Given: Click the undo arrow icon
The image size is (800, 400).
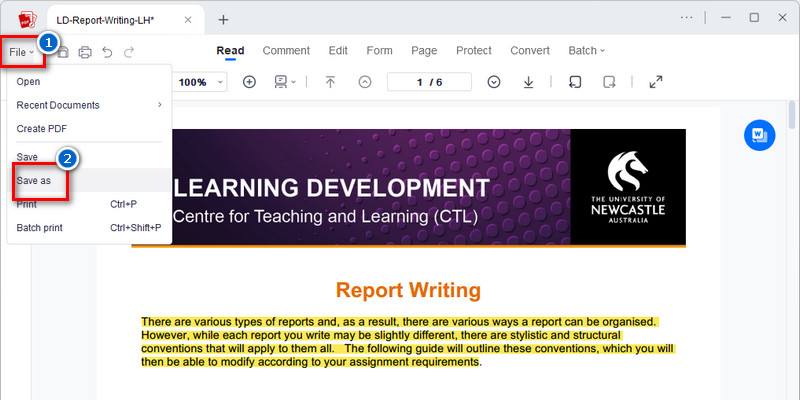Looking at the screenshot, I should (107, 52).
